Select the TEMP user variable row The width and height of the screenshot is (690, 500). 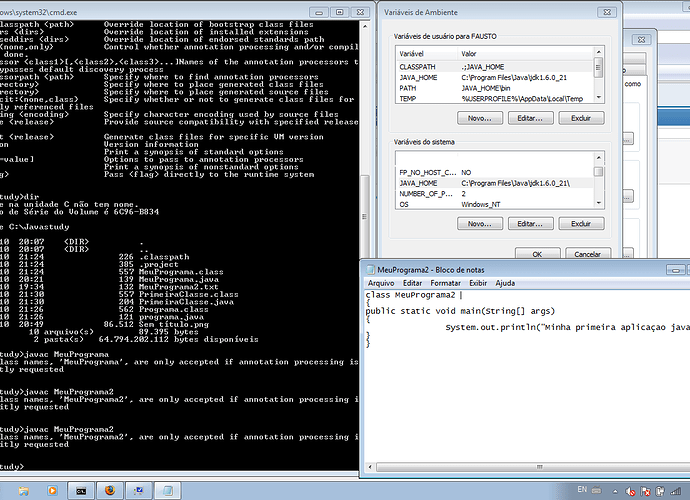click(x=495, y=99)
